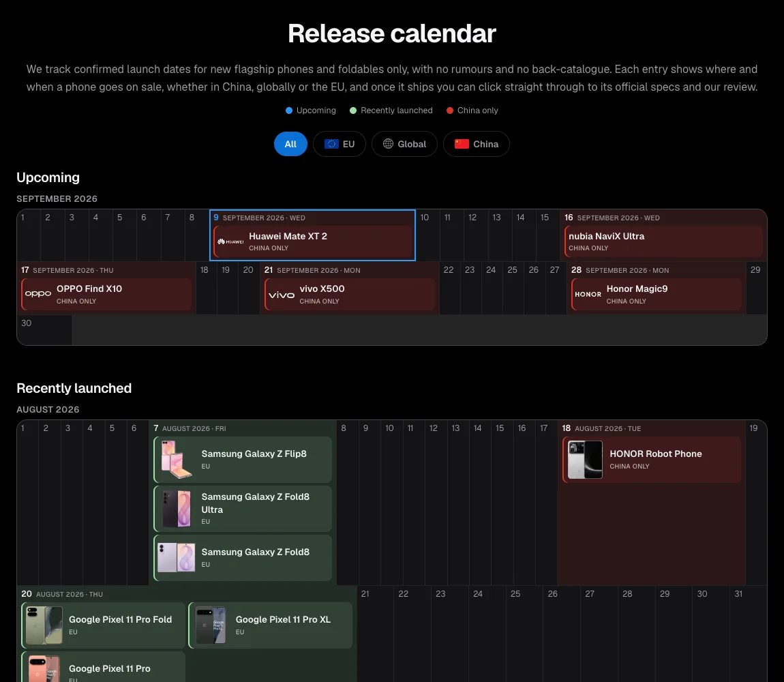
Task: Select the 9 September 2026 date header
Action: pyautogui.click(x=260, y=218)
